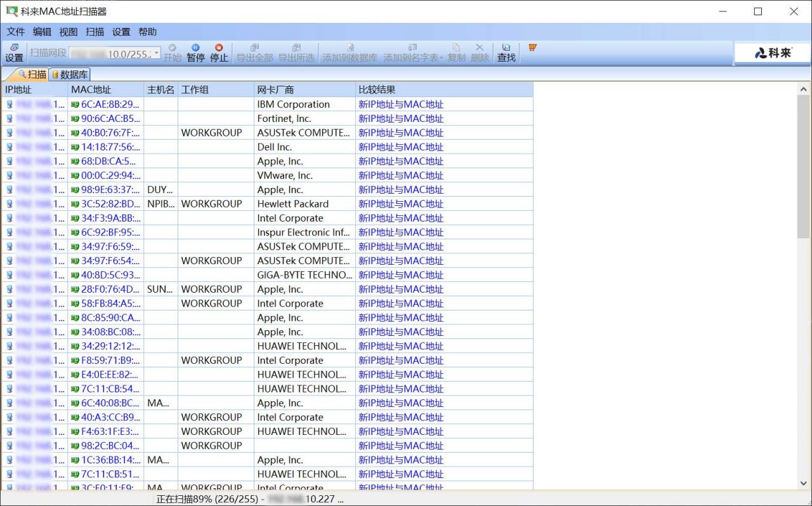Select the disabled 开始 start-scan icon

[x=172, y=51]
